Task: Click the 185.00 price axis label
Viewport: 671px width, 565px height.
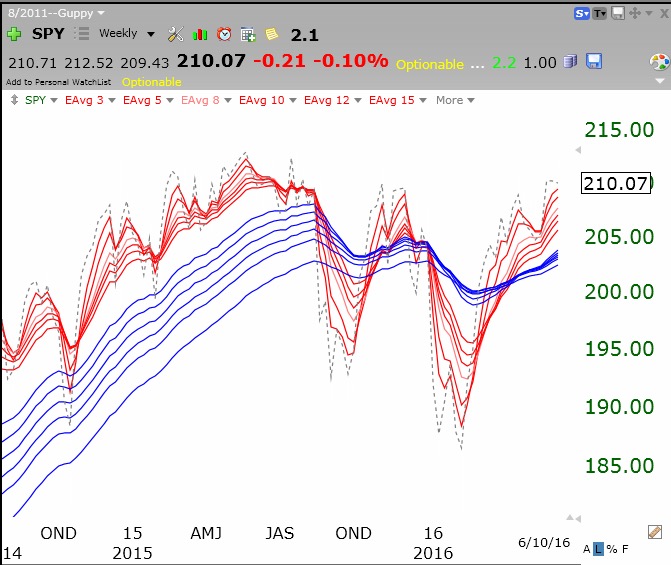Action: tap(619, 466)
